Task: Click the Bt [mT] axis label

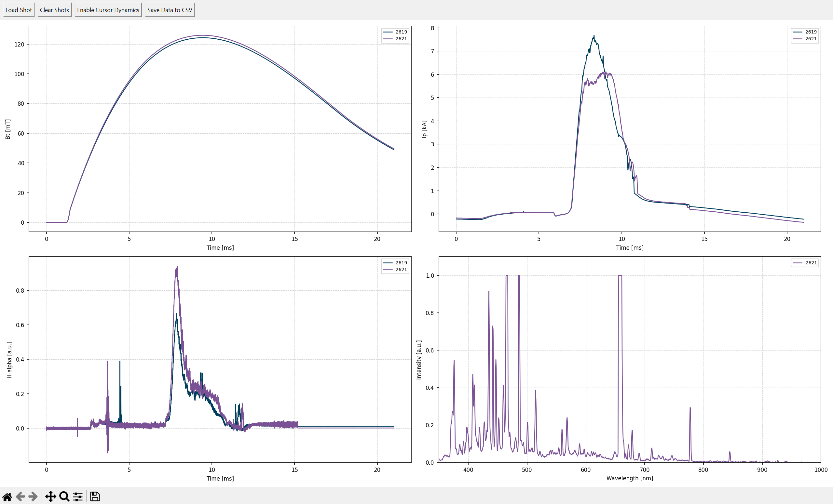Action: coord(8,129)
